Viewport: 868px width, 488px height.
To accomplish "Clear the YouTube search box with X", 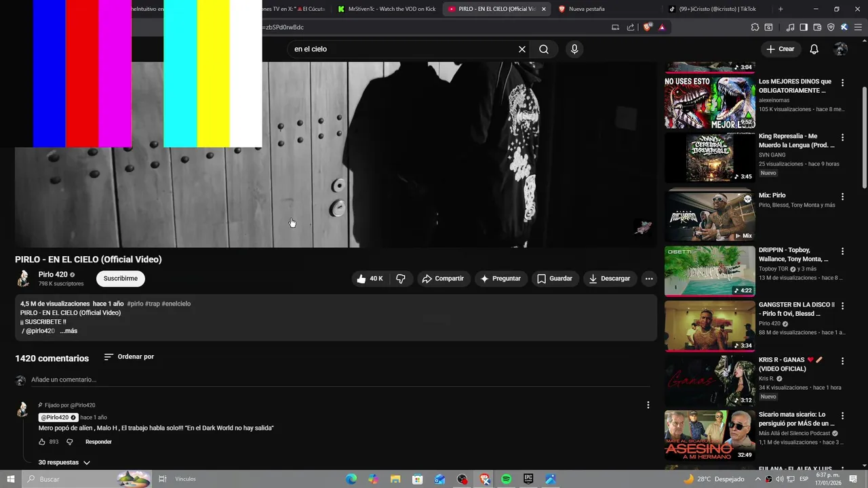I will (521, 49).
